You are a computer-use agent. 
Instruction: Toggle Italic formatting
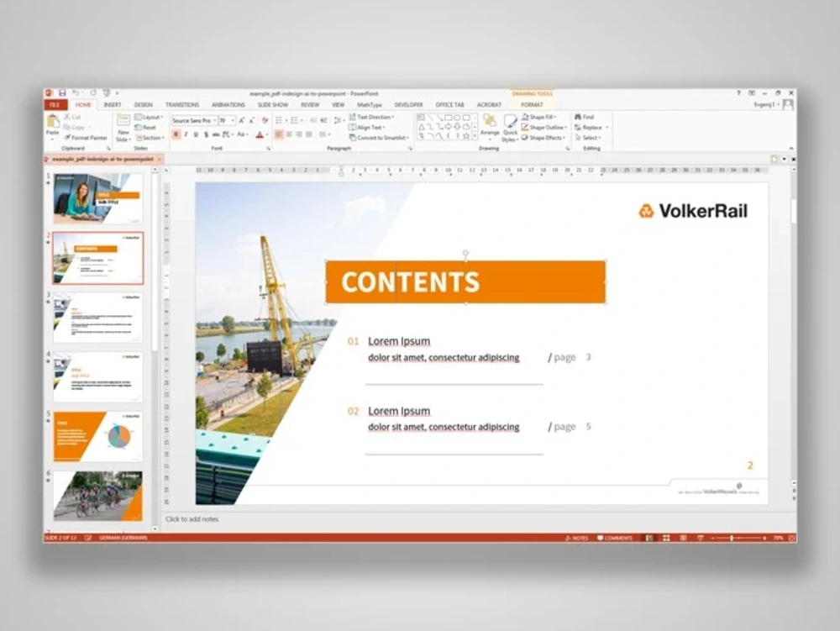186,134
